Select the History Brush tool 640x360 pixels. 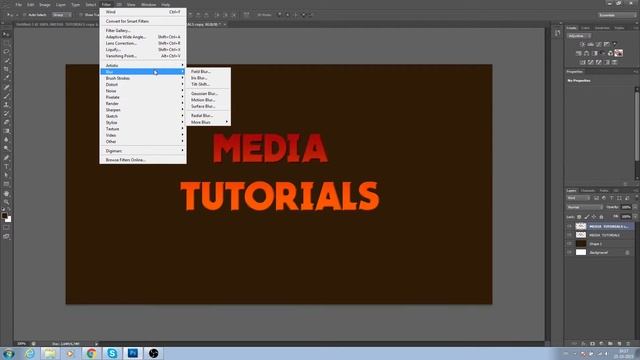pyautogui.click(x=6, y=113)
